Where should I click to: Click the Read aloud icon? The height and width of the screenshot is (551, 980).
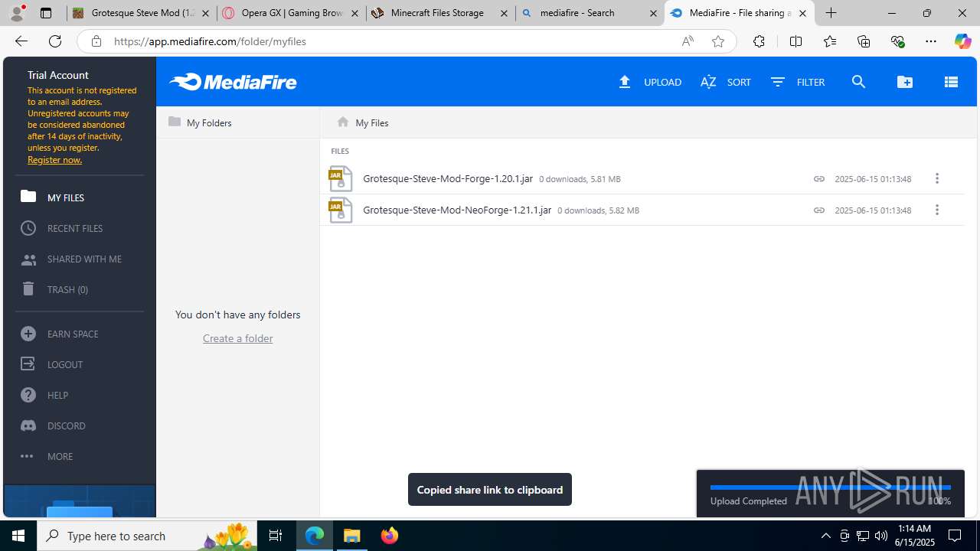[688, 41]
